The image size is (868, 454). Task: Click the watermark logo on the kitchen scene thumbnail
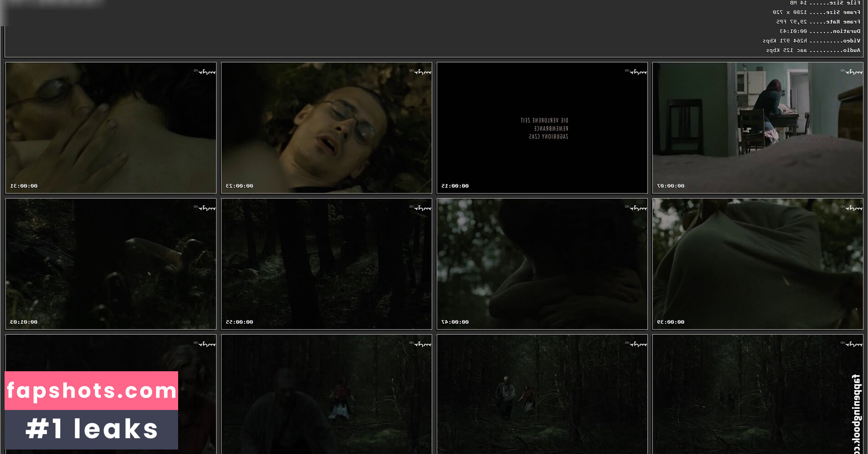[853, 72]
